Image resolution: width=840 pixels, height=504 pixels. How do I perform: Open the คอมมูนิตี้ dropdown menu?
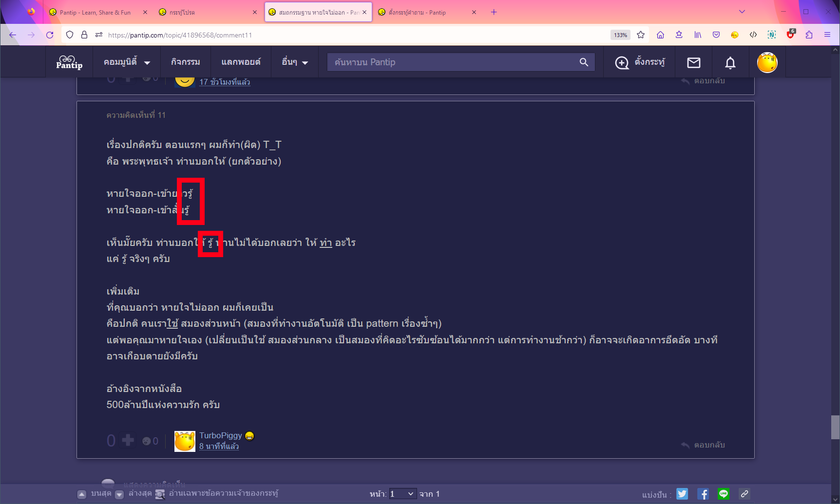[127, 62]
